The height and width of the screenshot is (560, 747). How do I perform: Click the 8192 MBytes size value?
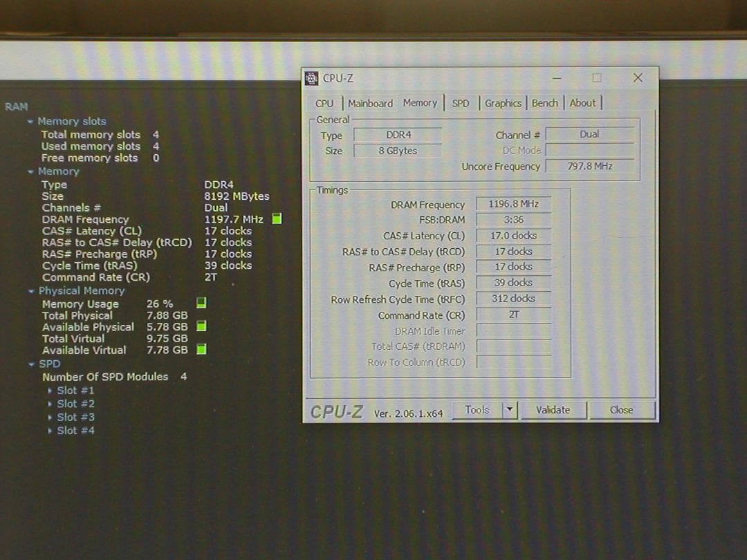click(x=237, y=196)
